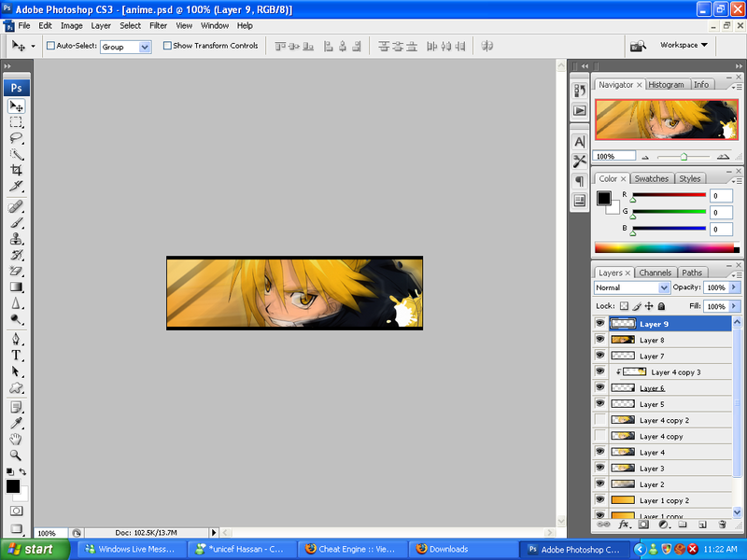Open the Normal blend mode dropdown

tap(632, 288)
